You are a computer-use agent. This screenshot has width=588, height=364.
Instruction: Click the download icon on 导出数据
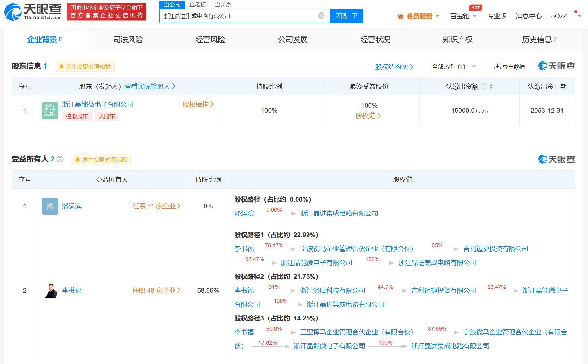point(497,67)
